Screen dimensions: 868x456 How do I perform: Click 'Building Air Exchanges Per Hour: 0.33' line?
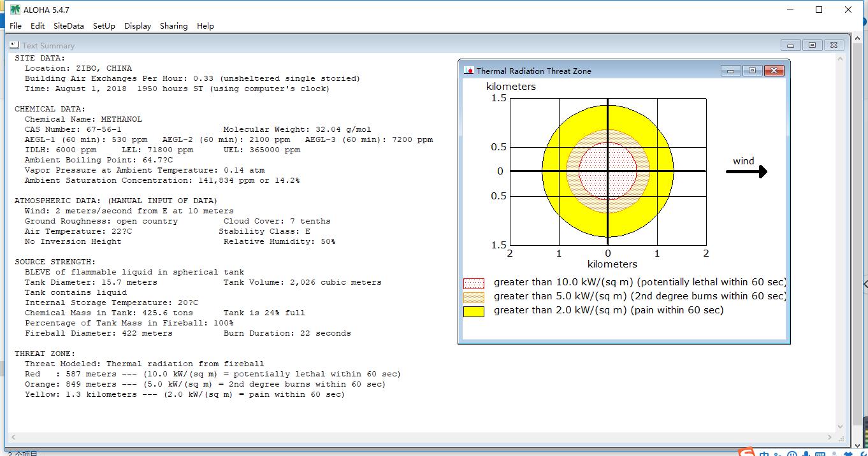[x=192, y=78]
